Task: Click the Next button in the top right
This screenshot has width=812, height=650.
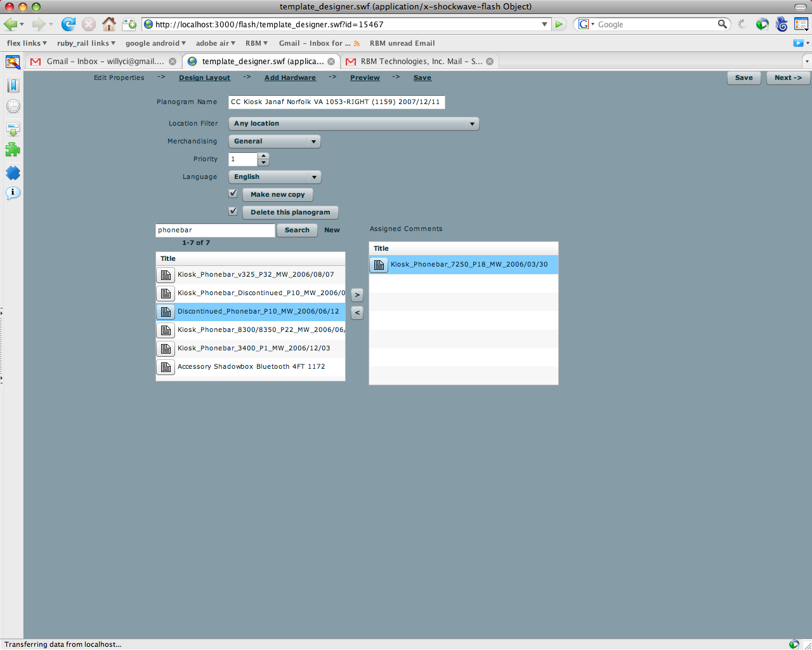Action: [x=788, y=77]
